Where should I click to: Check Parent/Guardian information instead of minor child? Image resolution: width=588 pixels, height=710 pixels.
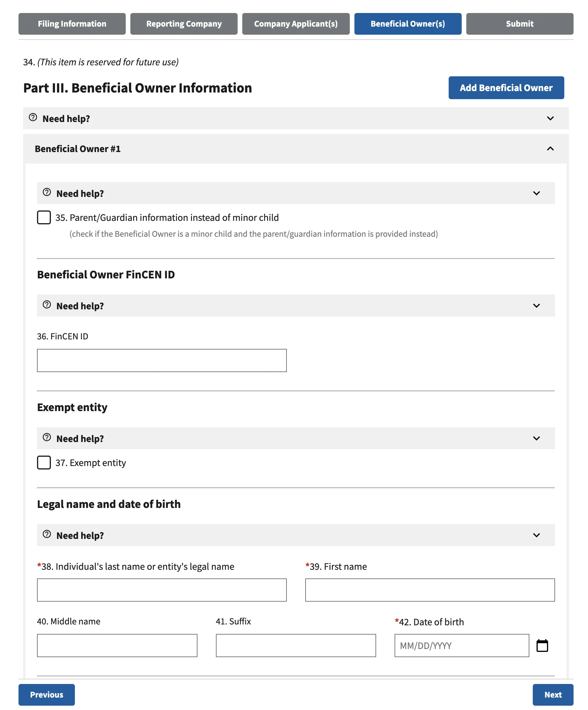(x=44, y=218)
